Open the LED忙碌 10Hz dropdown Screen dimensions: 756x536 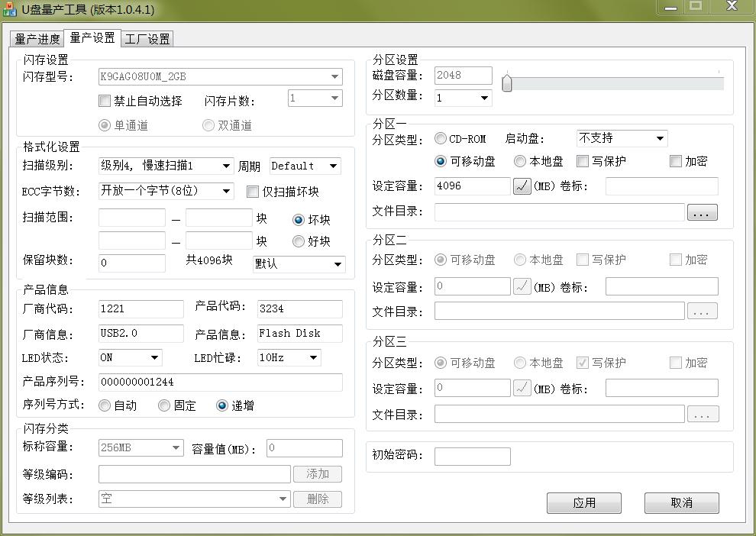coord(289,357)
